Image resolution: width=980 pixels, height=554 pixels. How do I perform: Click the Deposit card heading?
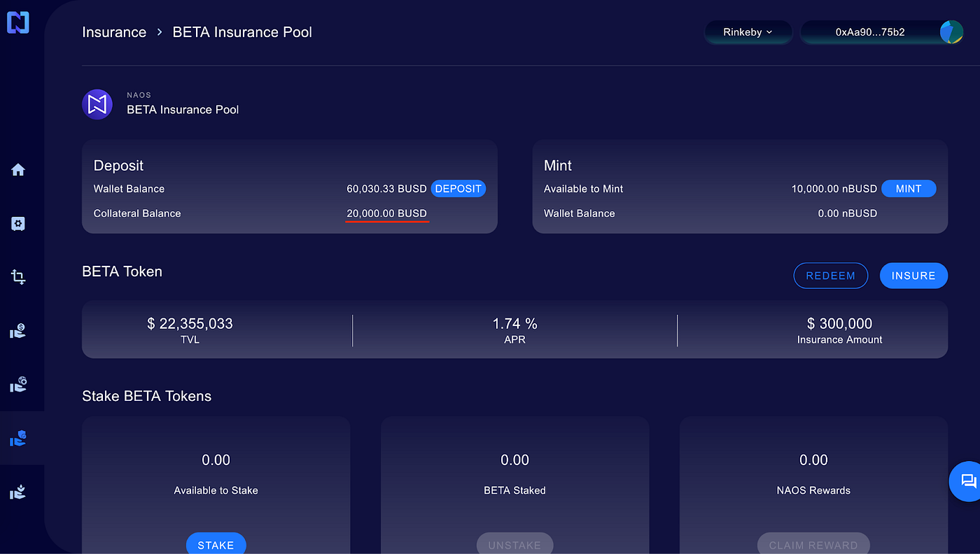(x=118, y=166)
